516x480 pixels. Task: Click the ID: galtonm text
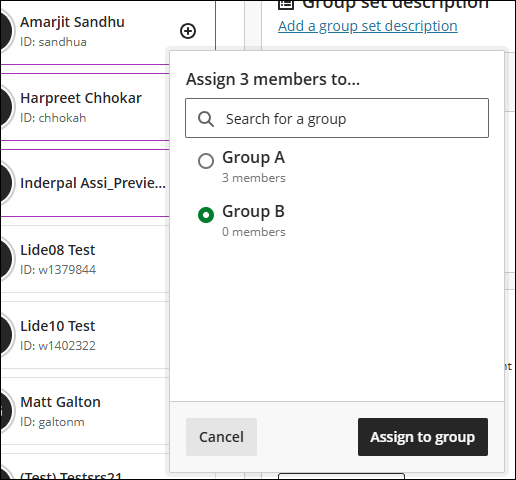point(52,422)
